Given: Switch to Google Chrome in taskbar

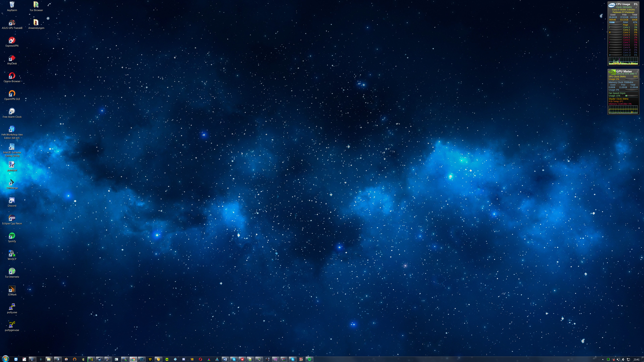Looking at the screenshot, I should point(133,359).
